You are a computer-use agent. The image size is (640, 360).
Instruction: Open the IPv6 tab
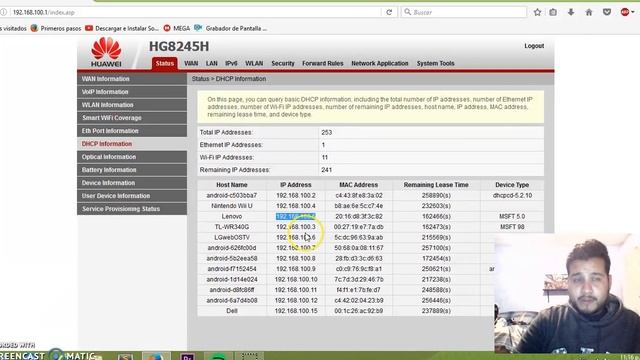point(231,63)
